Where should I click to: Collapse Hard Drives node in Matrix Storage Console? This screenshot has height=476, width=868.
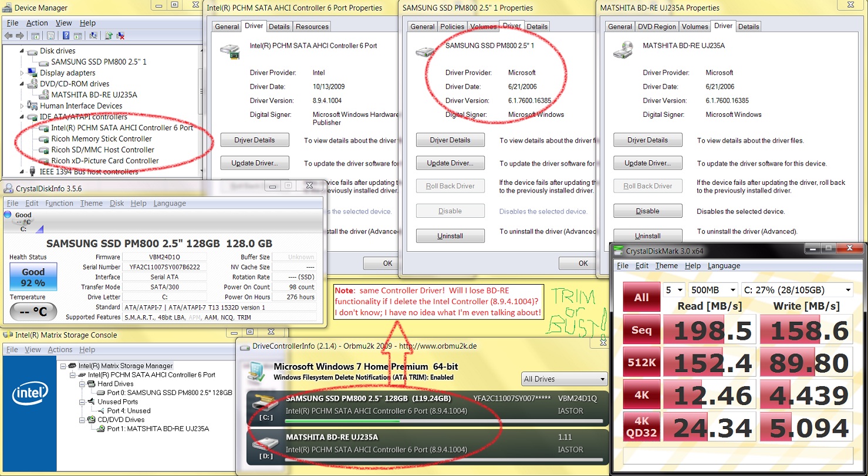[x=82, y=384]
